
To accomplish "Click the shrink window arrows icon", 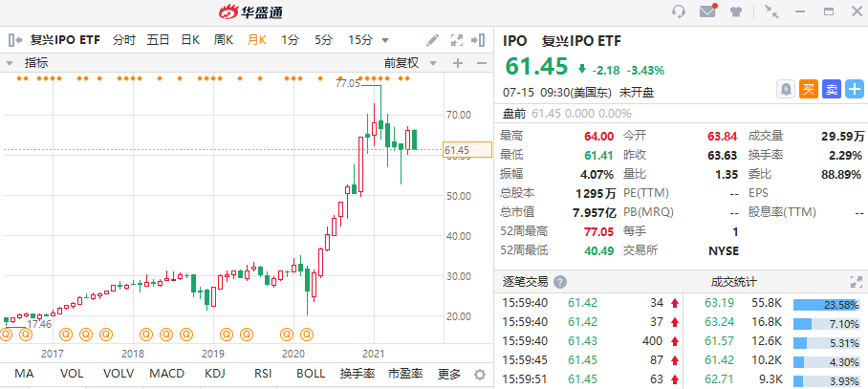I will tap(770, 11).
